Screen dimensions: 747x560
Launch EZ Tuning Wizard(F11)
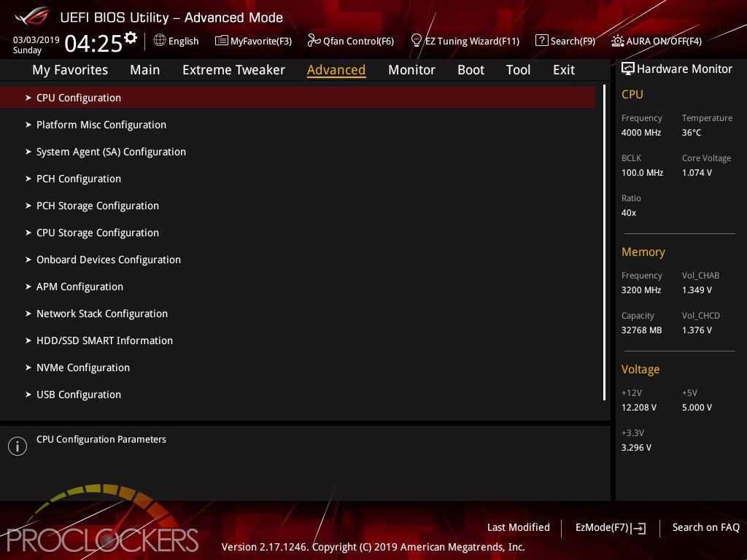472,41
